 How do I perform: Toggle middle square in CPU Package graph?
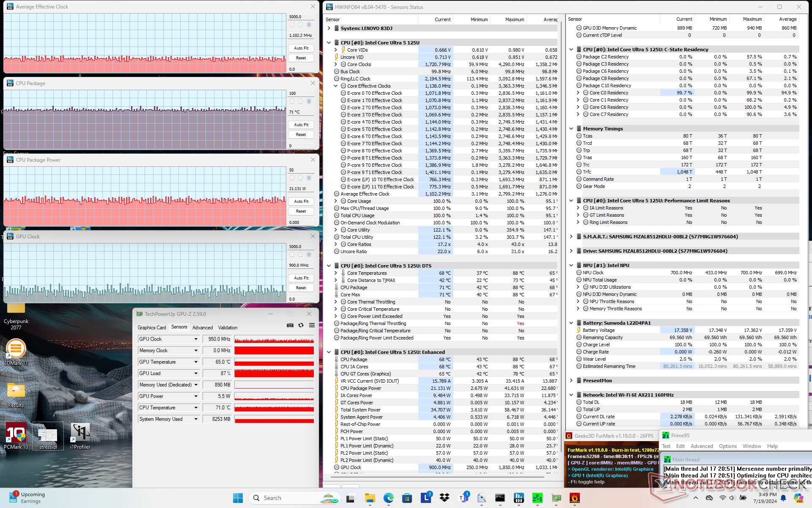301,102
